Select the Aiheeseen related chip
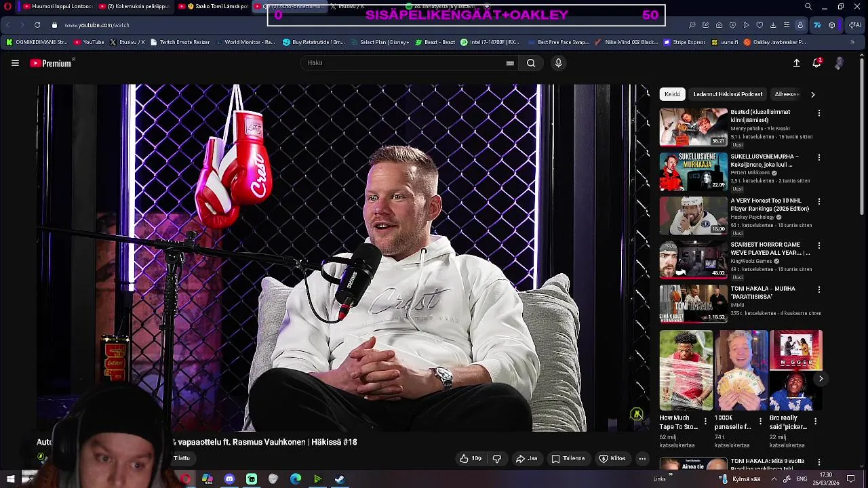Image resolution: width=868 pixels, height=488 pixels. (787, 94)
